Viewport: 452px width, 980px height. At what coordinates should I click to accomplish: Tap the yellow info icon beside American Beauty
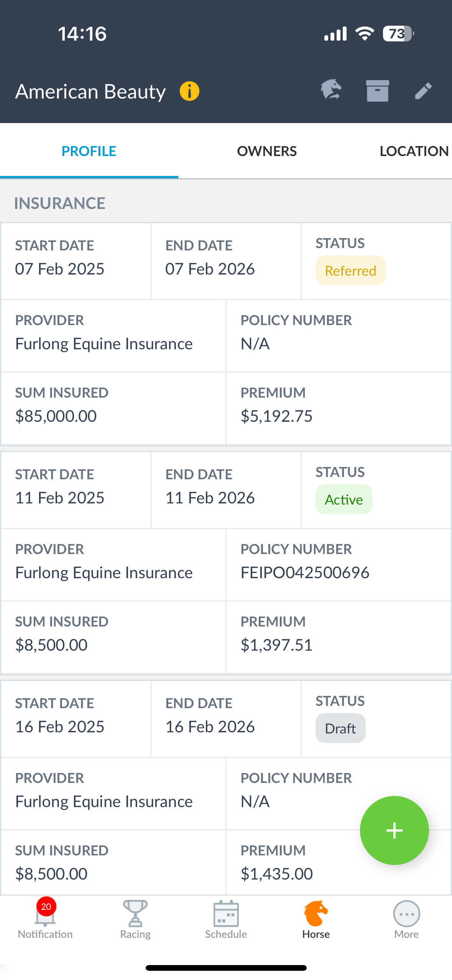coord(189,91)
